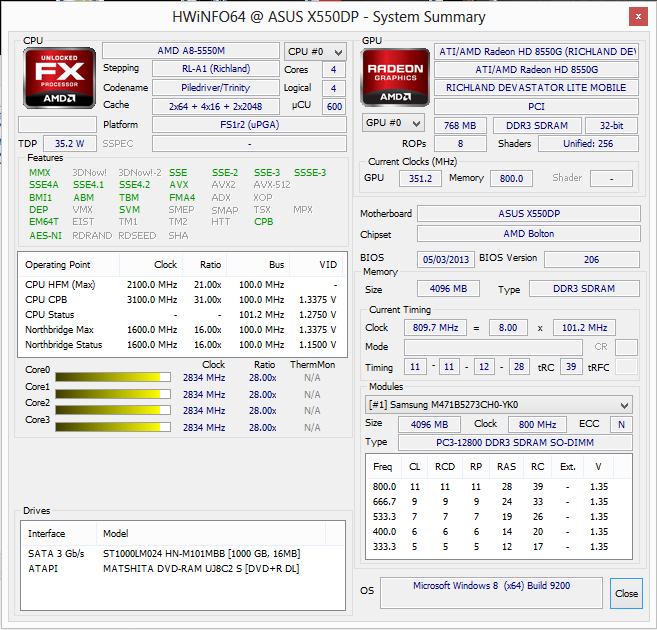This screenshot has height=630, width=657.
Task: Click the Shaders field Unified: 256
Action: coord(588,144)
